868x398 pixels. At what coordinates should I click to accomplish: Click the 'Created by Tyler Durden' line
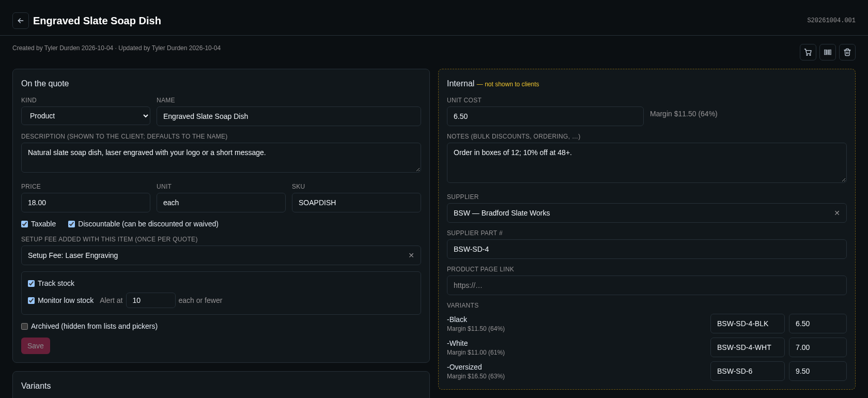coord(116,48)
